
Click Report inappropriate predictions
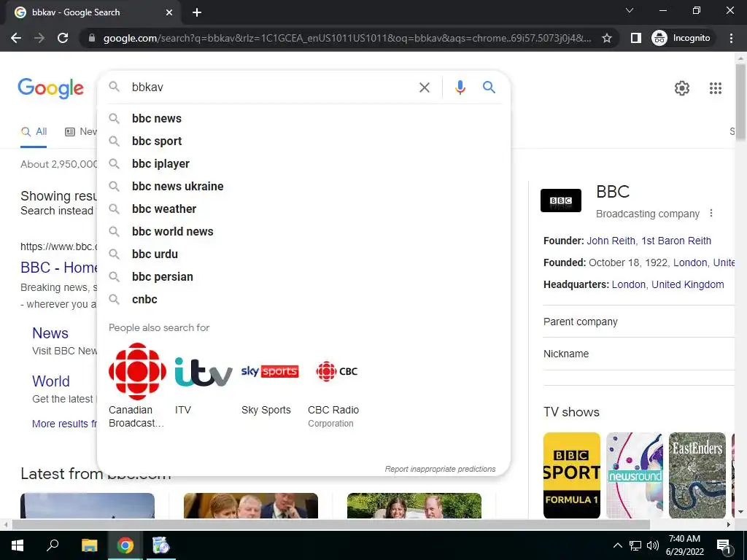click(440, 469)
